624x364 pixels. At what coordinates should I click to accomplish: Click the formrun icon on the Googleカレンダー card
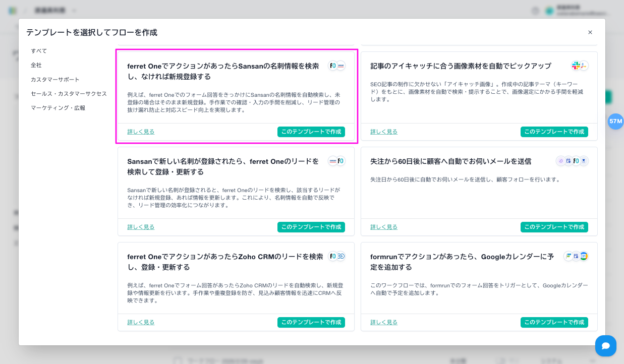tap(568, 256)
